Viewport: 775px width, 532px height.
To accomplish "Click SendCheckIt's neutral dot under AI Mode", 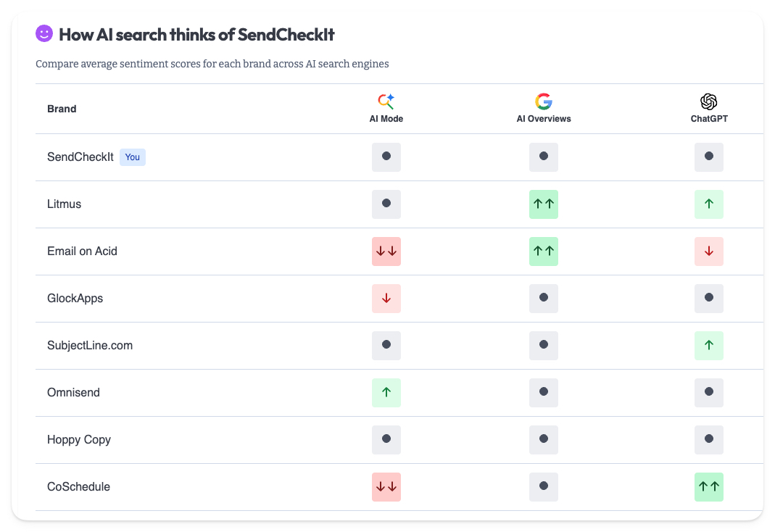I will (386, 157).
